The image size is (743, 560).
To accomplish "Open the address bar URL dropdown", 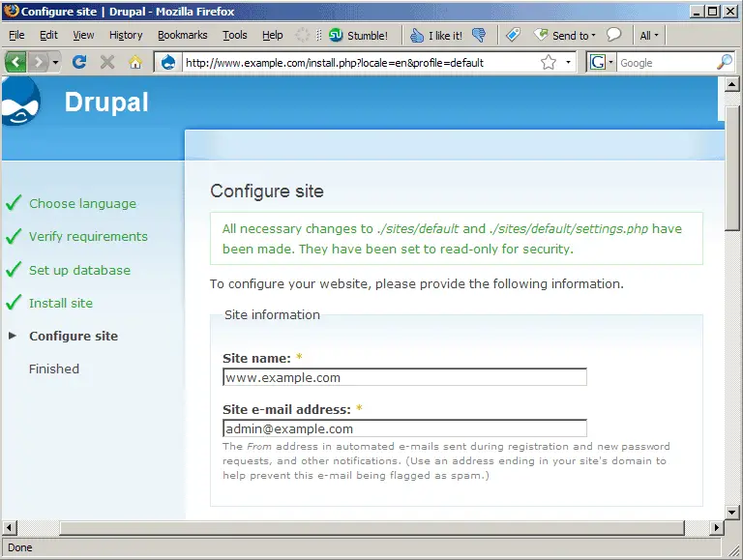I will pyautogui.click(x=568, y=62).
